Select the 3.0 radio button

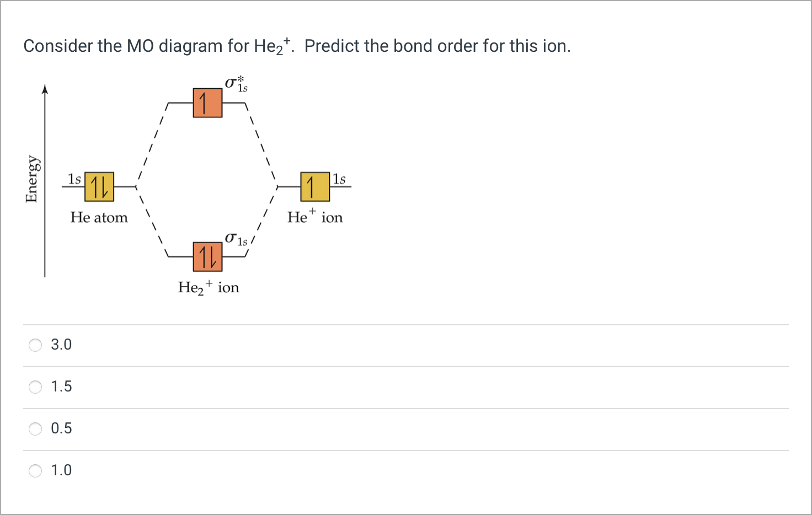[x=35, y=345]
